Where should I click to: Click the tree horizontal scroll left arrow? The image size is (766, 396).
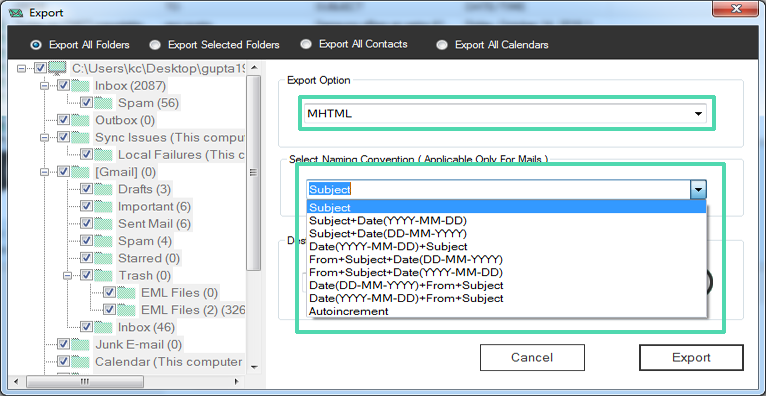pyautogui.click(x=17, y=381)
